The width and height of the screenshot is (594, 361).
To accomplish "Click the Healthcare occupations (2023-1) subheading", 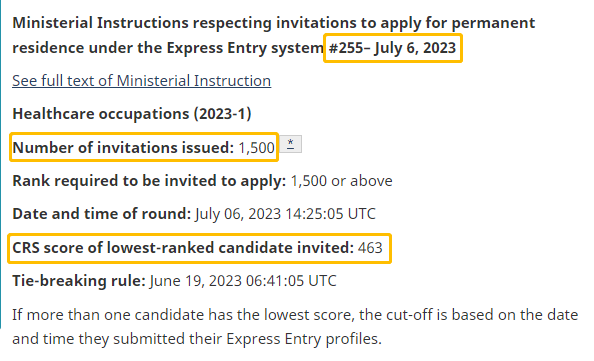I will 132,114.
